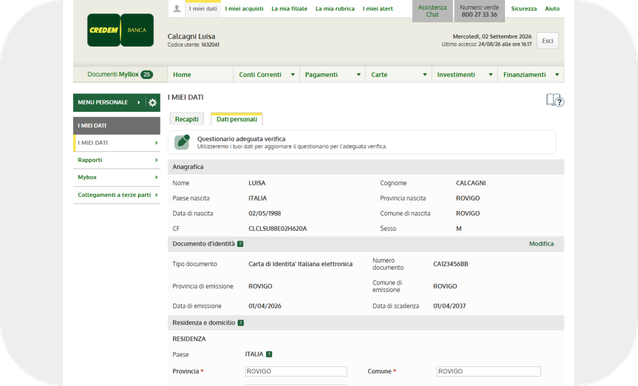Open I miei acquisti
Image resolution: width=638 pixels, height=386 pixels.
(x=244, y=9)
